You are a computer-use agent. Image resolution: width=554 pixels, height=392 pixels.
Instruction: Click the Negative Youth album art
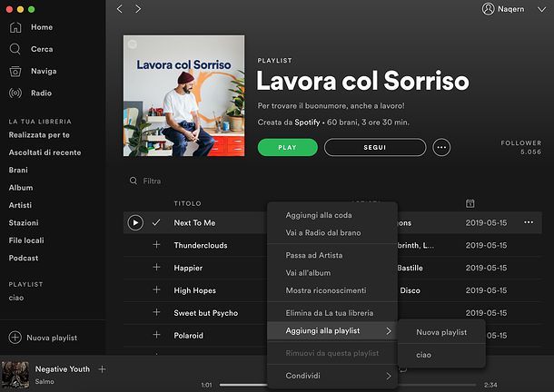pos(15,375)
